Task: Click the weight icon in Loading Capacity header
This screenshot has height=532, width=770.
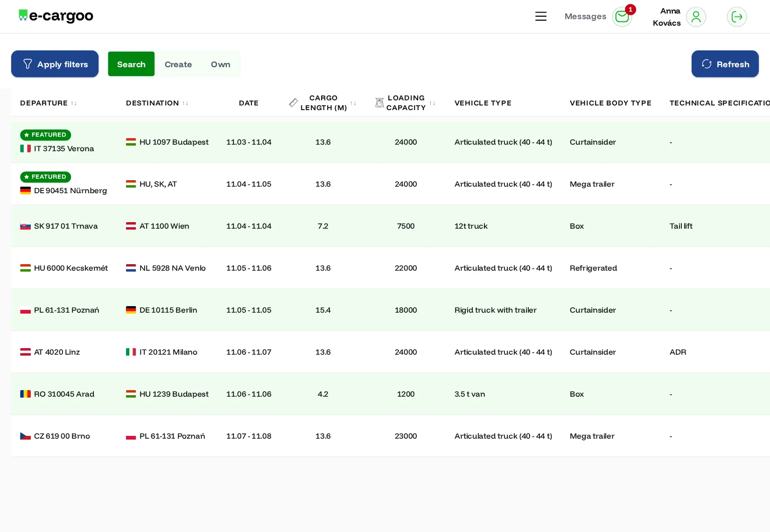Action: click(379, 103)
